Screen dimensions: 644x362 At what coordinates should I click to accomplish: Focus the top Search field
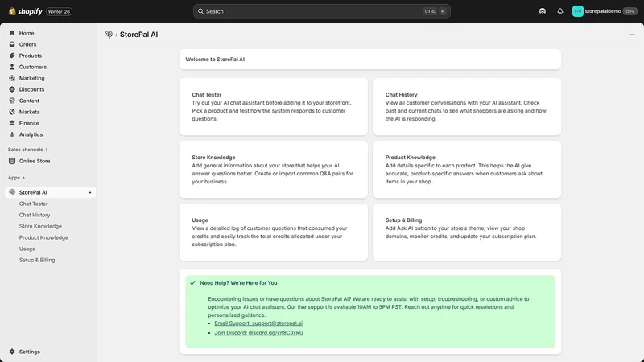tap(321, 11)
